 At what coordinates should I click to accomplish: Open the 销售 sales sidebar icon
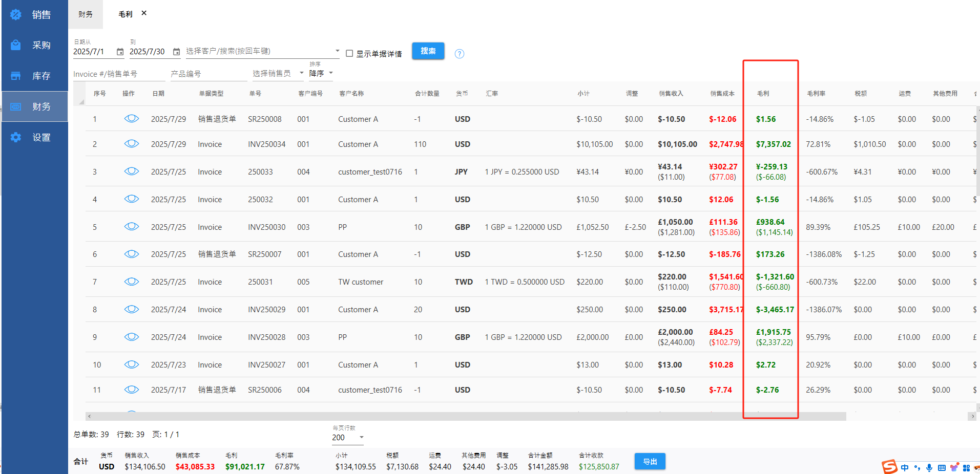[16, 15]
